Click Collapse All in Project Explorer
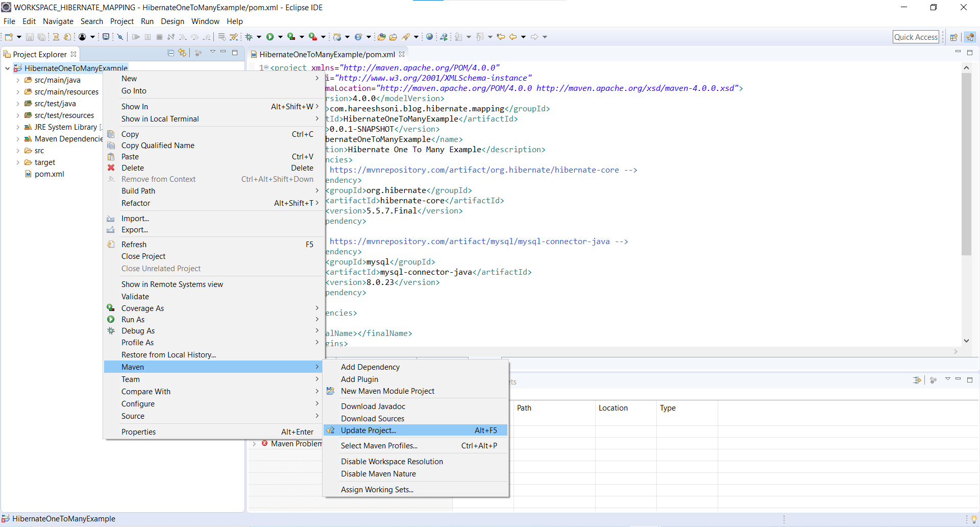The image size is (980, 527). point(171,53)
